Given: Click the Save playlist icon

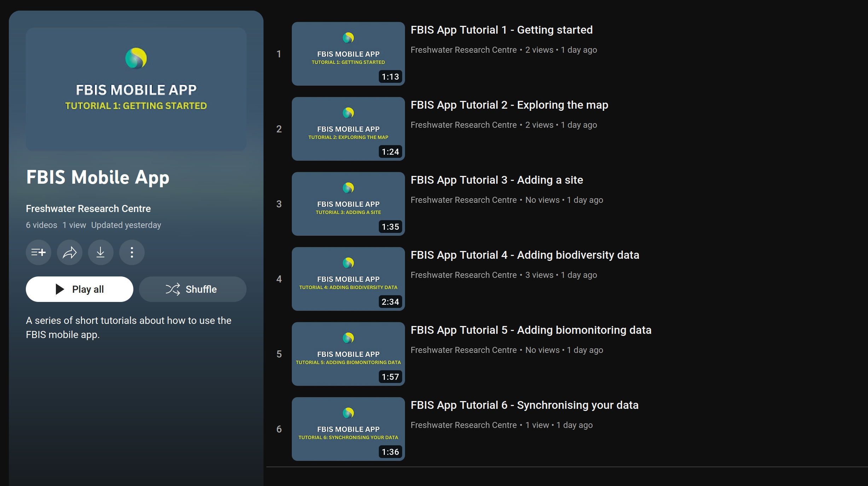Looking at the screenshot, I should 39,252.
